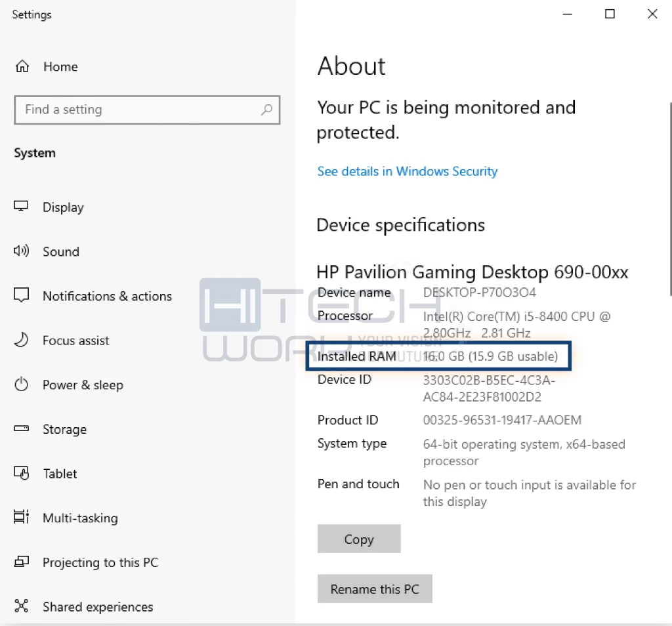This screenshot has width=672, height=626.
Task: Click the Device specifications heading
Action: (400, 225)
